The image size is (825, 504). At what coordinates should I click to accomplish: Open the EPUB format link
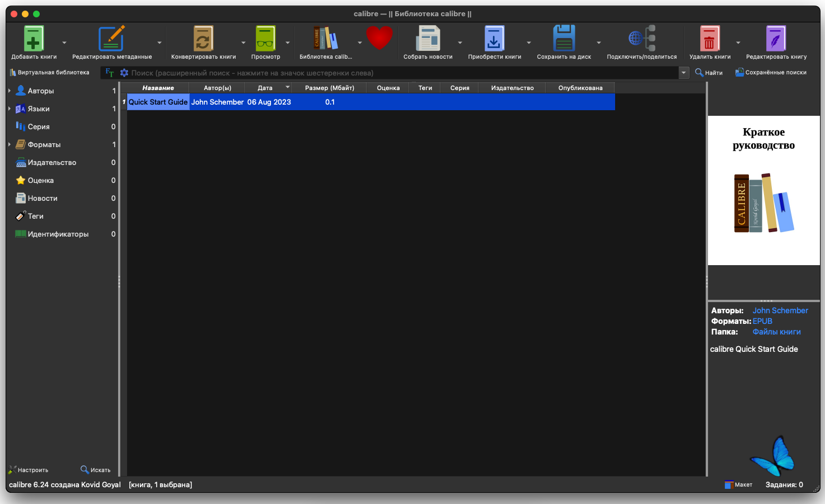click(x=762, y=321)
